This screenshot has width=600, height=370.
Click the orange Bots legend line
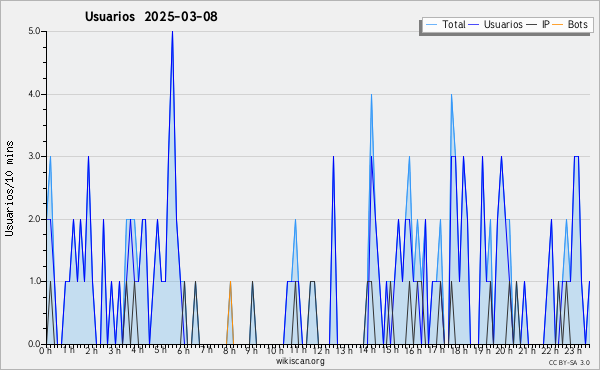558,25
